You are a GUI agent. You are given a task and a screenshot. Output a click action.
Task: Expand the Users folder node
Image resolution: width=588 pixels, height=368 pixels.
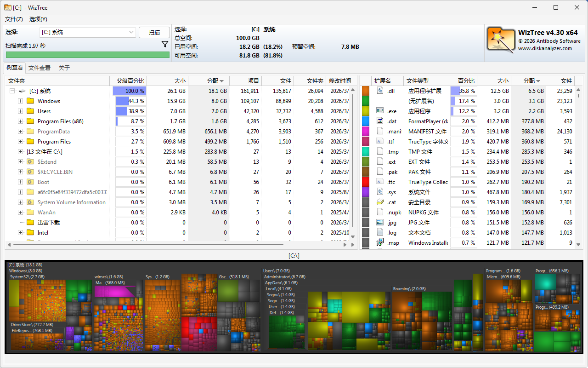click(20, 111)
